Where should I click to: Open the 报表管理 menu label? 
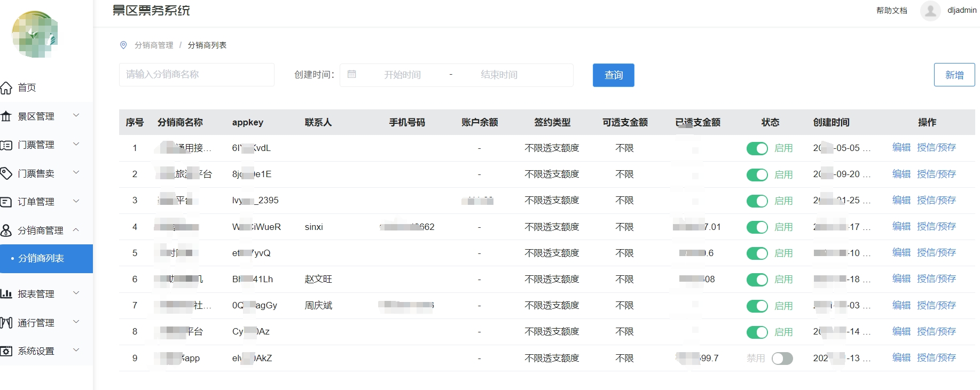[x=36, y=294]
